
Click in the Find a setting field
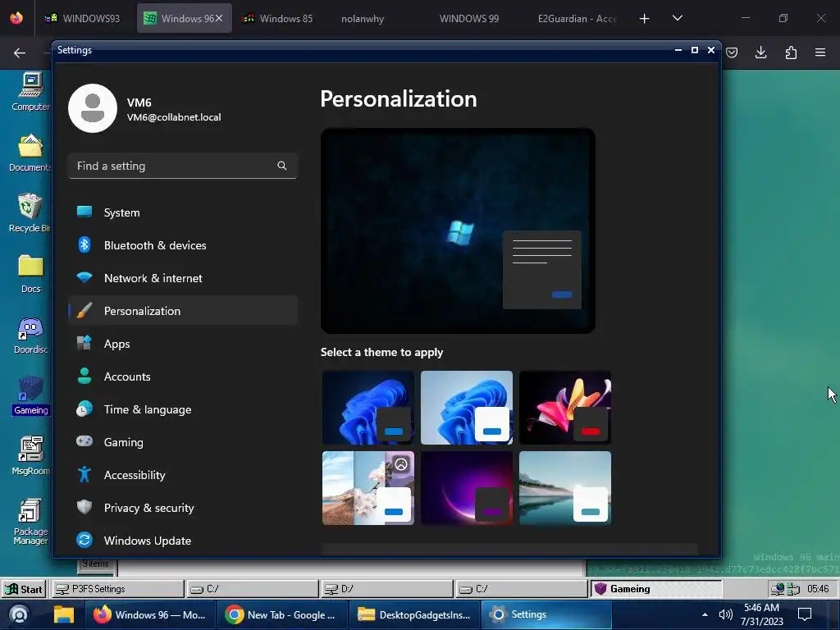click(x=182, y=166)
